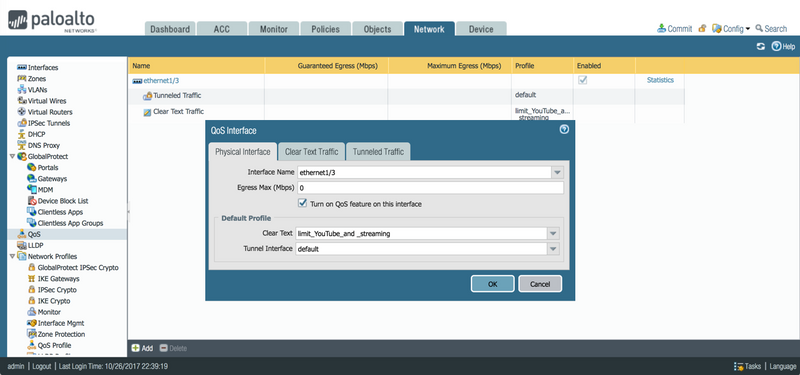Screen dimensions: 800x375
Task: Click the ethernet1/3 link in the table
Action: click(x=161, y=80)
